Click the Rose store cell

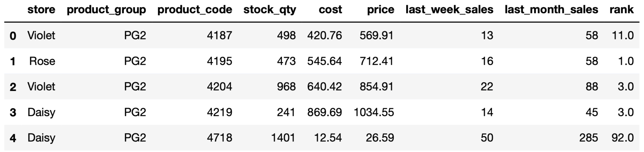(x=42, y=61)
